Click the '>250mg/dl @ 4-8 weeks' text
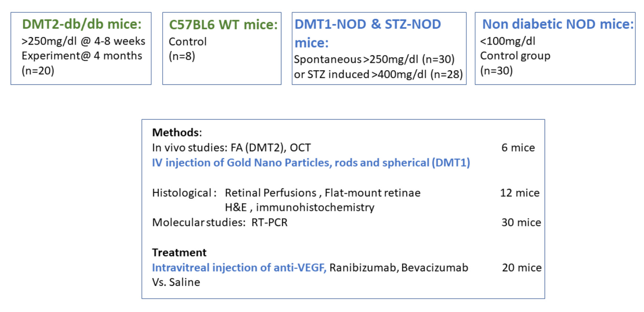This screenshot has width=644, height=312. (83, 41)
